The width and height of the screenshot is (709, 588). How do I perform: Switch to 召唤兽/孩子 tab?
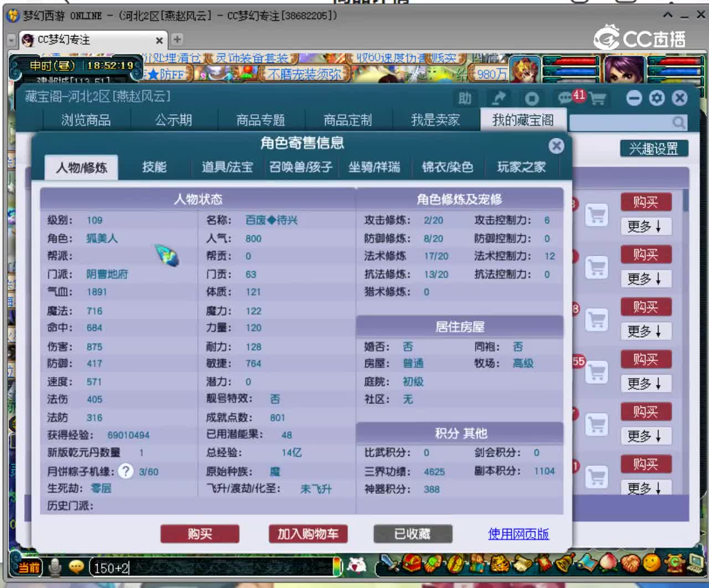coord(301,167)
